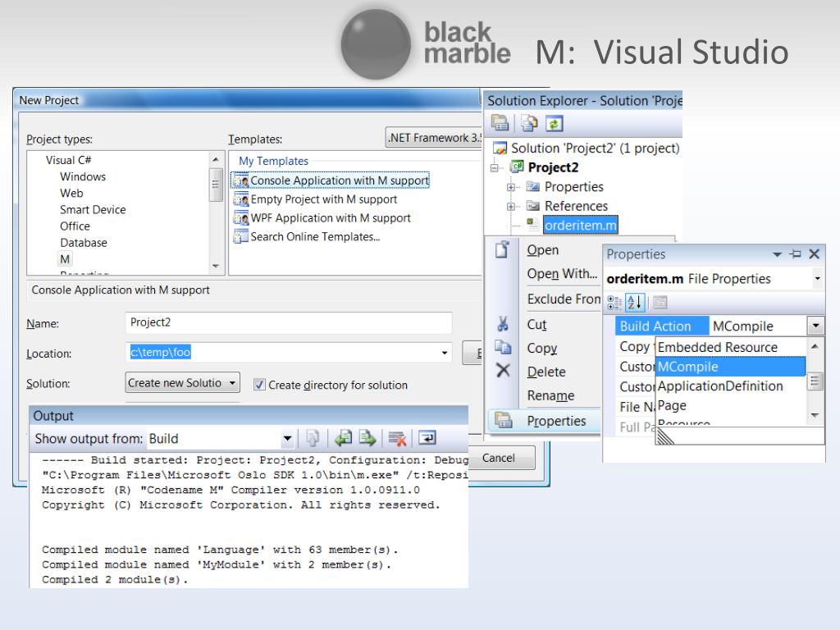This screenshot has width=840, height=630.
Task: Click the Property Pages icon in Properties toolbar
Action: coord(660,303)
